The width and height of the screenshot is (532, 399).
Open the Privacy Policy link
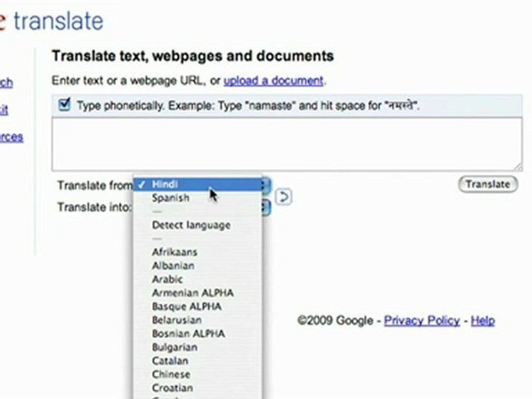tap(422, 320)
